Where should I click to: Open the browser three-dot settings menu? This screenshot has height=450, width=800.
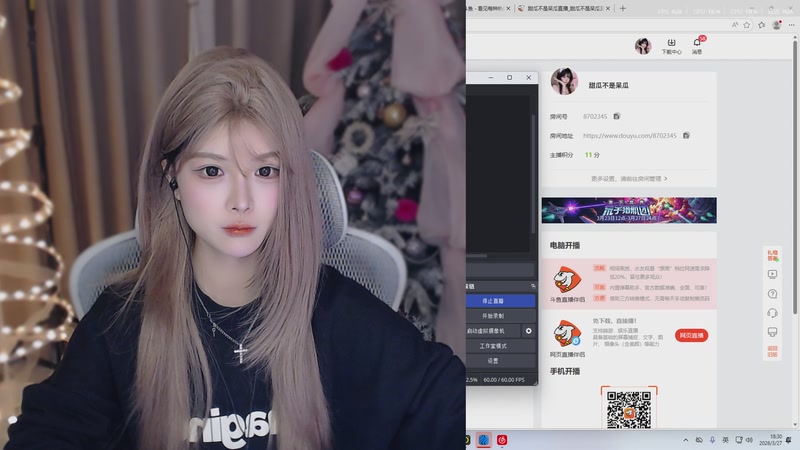pyautogui.click(x=791, y=24)
